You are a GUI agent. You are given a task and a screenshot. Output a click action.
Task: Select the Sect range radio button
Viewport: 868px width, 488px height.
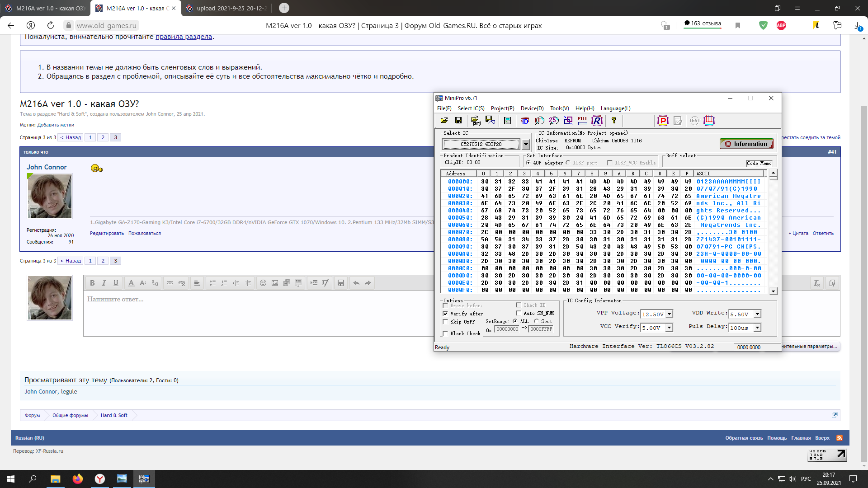point(536,321)
